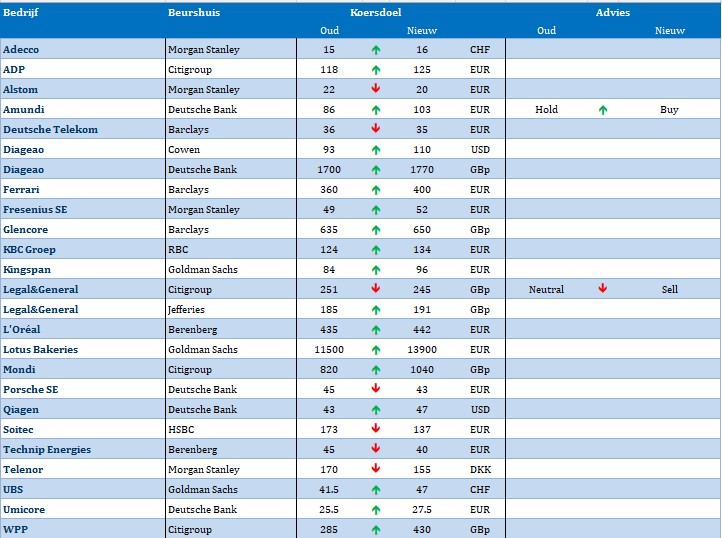Select the Advies column header
Screen dimensions: 722x538
(x=613, y=12)
